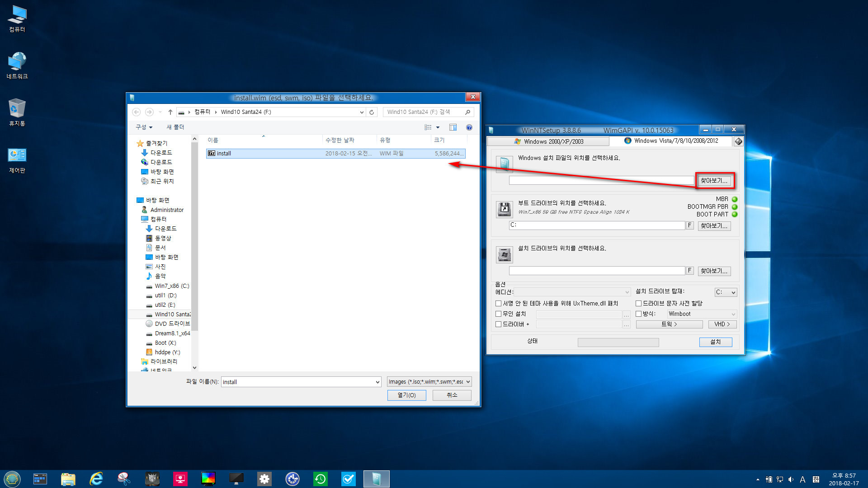Go up one folder level
This screenshot has height=488, width=868.
coord(170,112)
